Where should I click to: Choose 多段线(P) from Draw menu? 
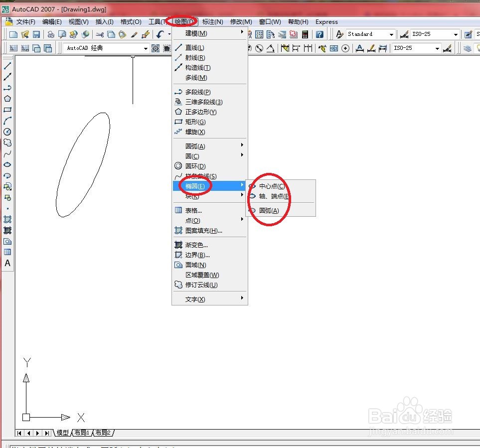click(210, 92)
